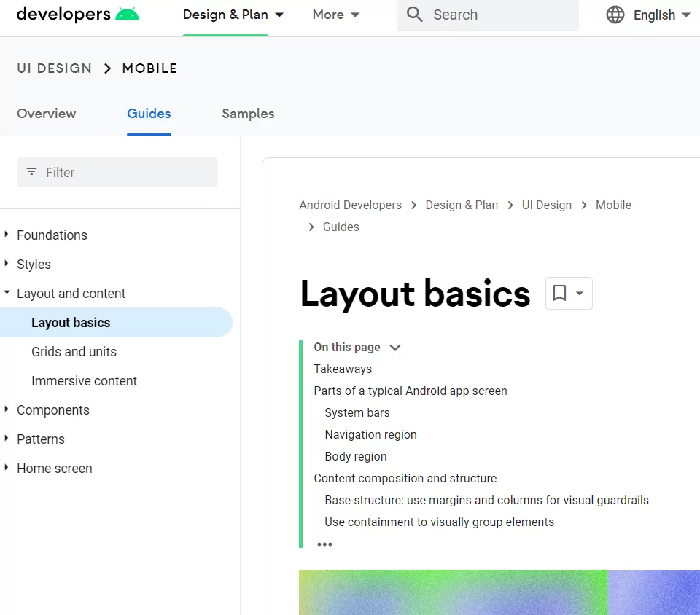Bookmark the Layout basics page
This screenshot has height=615, width=700.
(x=559, y=293)
